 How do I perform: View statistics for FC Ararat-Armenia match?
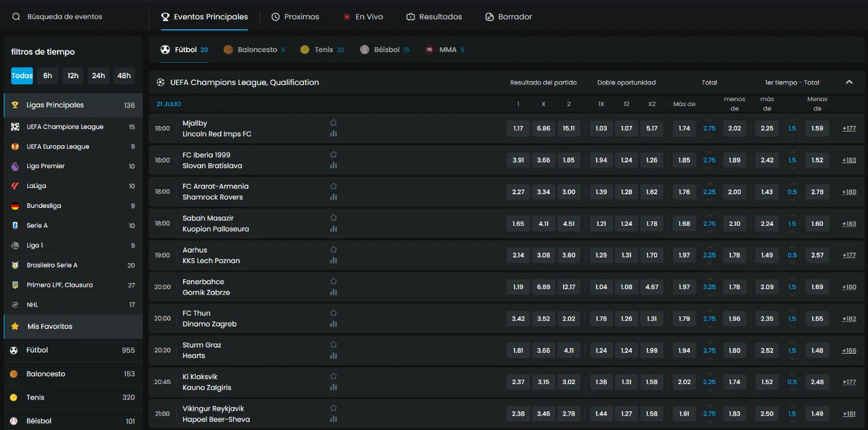point(334,197)
